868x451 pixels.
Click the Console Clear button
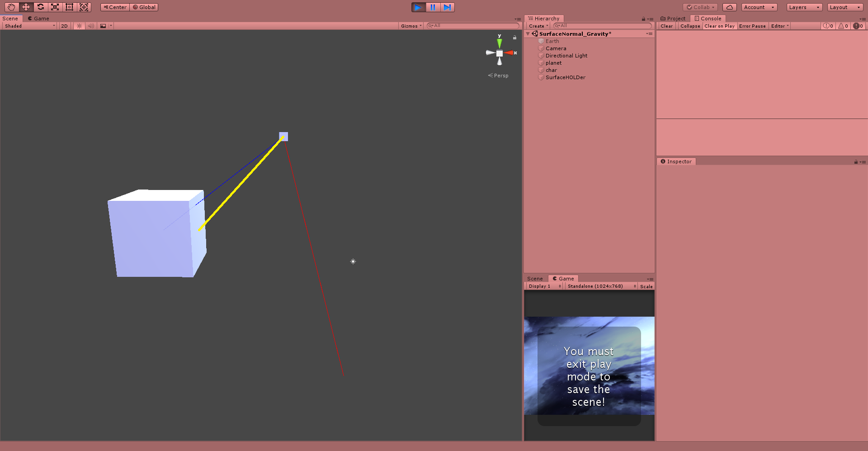tap(667, 26)
